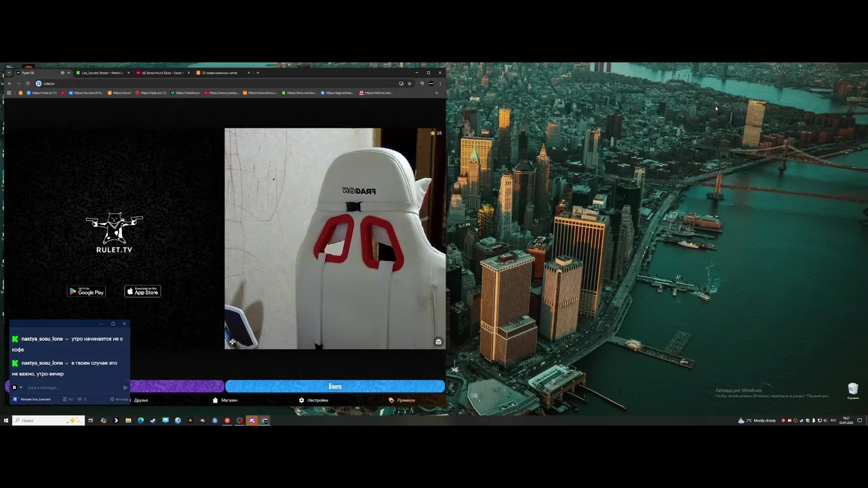Open the tab search dropdown
Screen dimensions: 868x488
tap(9, 73)
